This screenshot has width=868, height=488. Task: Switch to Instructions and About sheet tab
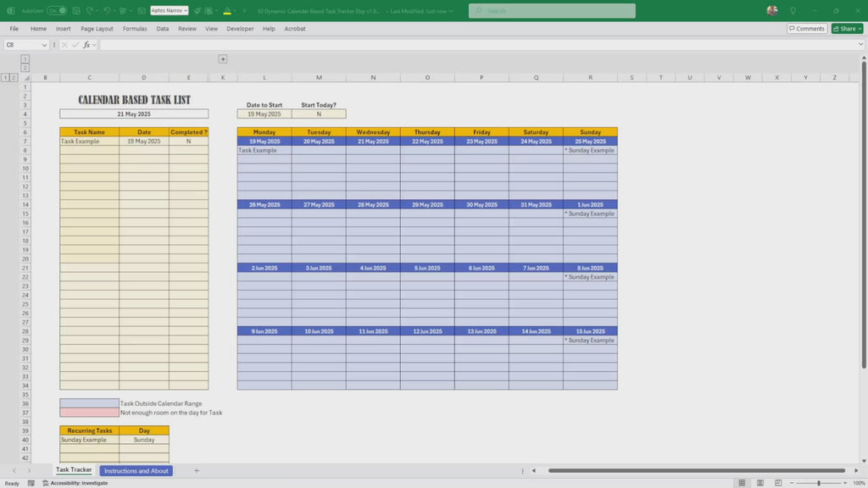[136, 470]
